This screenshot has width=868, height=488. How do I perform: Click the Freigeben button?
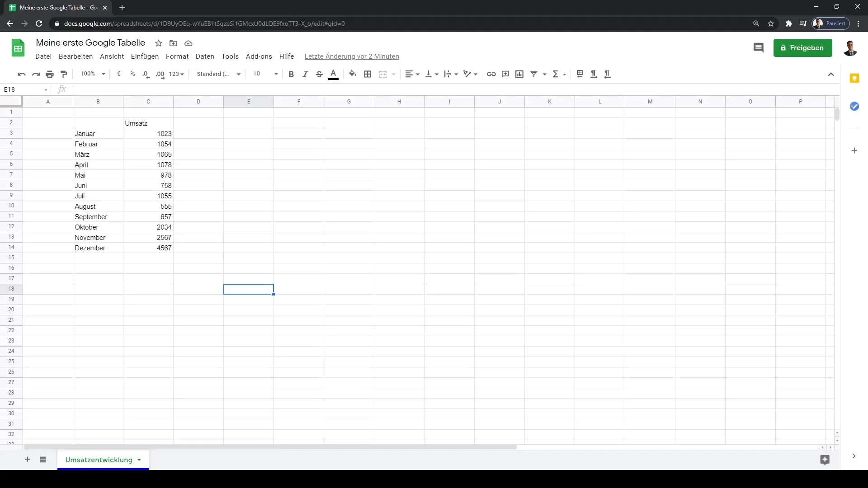tap(804, 47)
